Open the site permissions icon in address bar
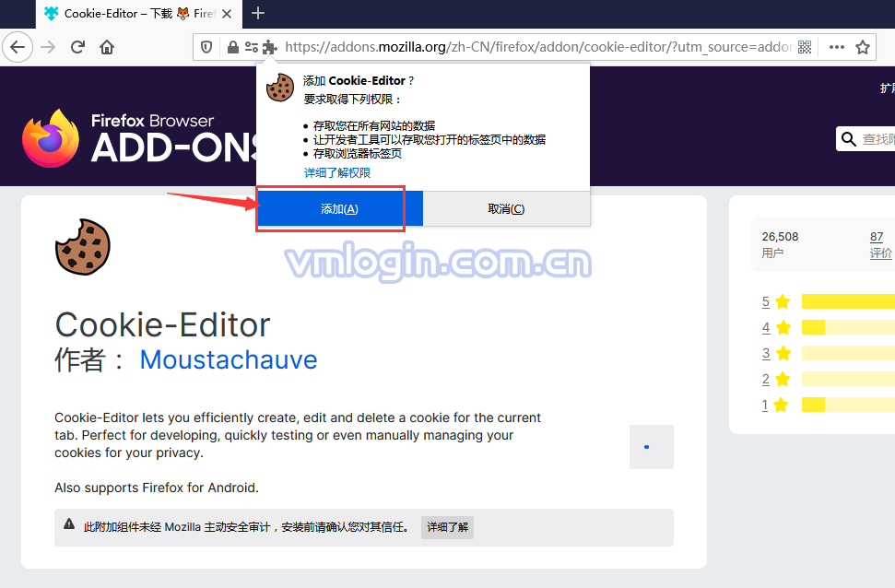This screenshot has width=895, height=588. [251, 47]
